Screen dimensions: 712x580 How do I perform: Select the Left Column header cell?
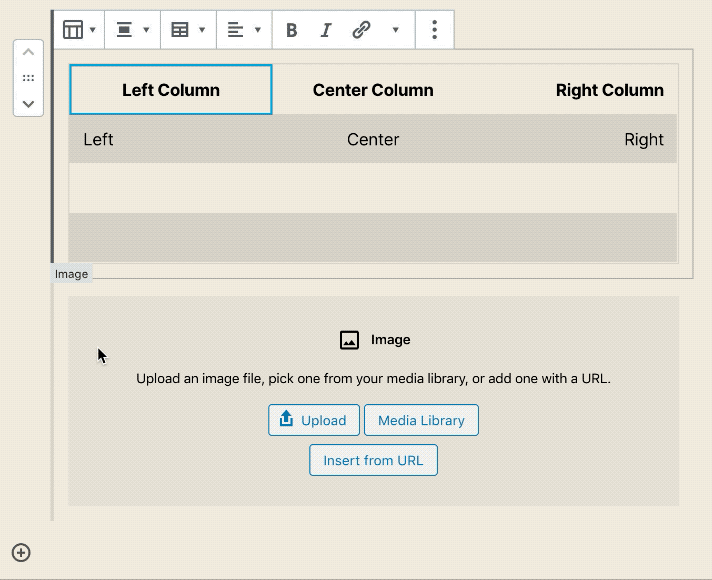[x=171, y=90]
